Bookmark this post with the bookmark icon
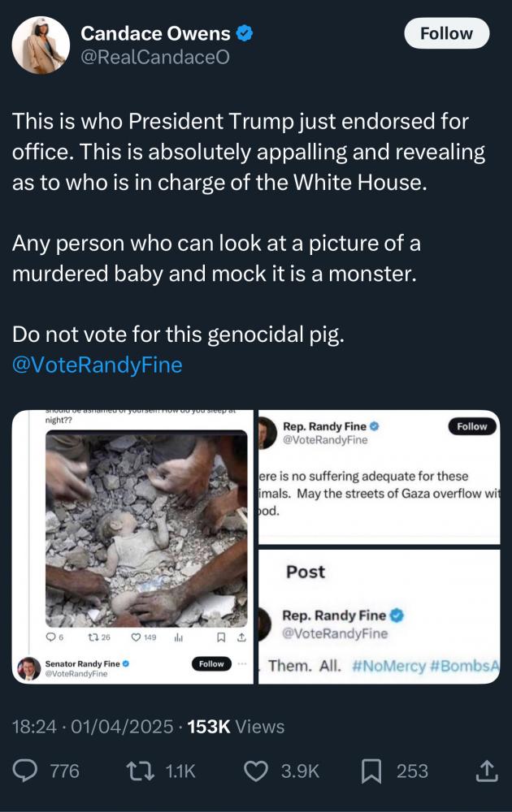This screenshot has height=812, width=512. point(371,771)
